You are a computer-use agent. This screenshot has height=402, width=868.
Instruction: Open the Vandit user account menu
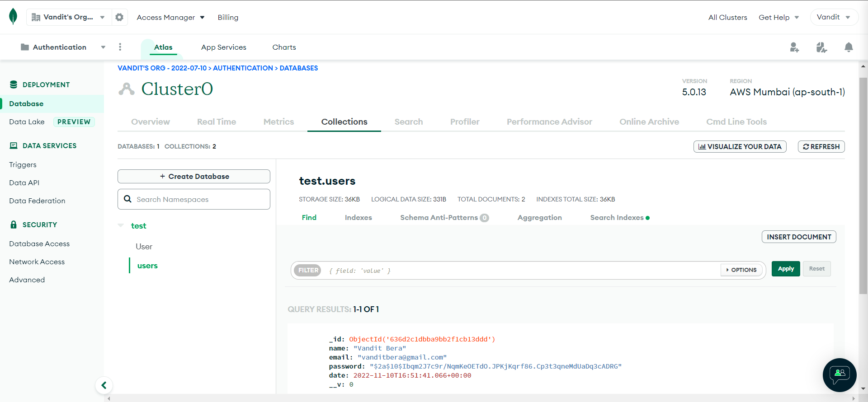click(x=834, y=17)
